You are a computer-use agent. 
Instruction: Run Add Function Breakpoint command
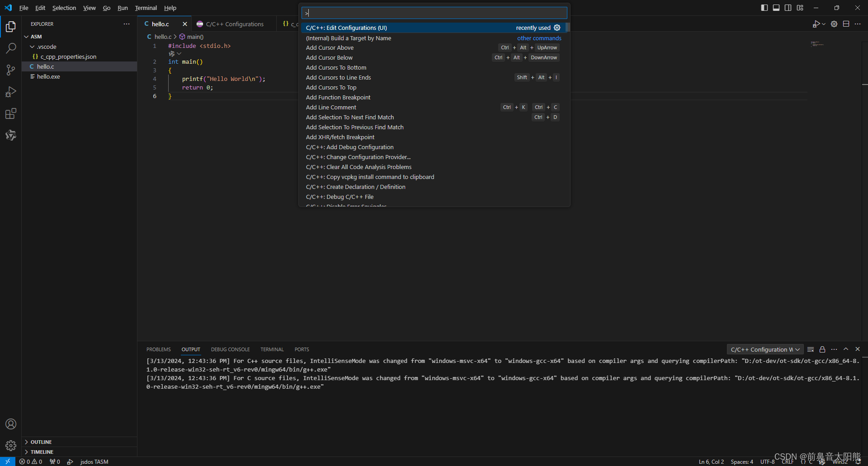click(x=433, y=97)
